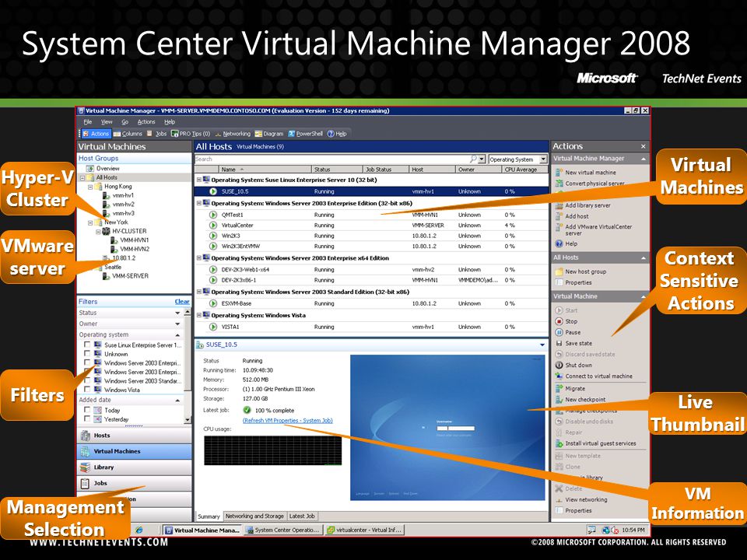Select the VISTA1 virtual machine row

click(x=372, y=327)
